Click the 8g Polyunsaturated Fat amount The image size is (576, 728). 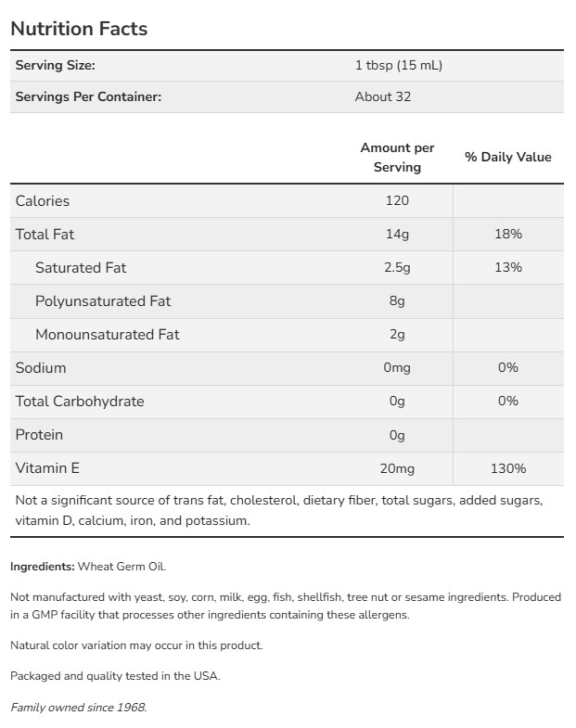pos(397,301)
